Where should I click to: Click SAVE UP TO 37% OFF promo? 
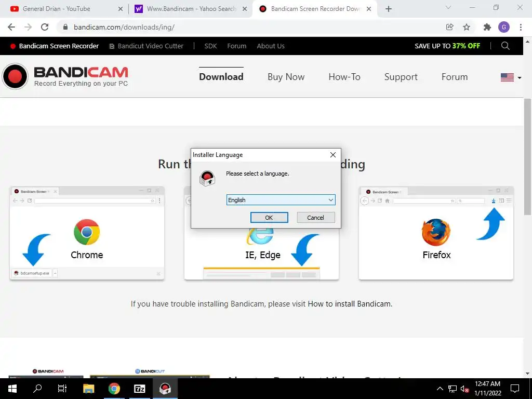[x=447, y=46]
